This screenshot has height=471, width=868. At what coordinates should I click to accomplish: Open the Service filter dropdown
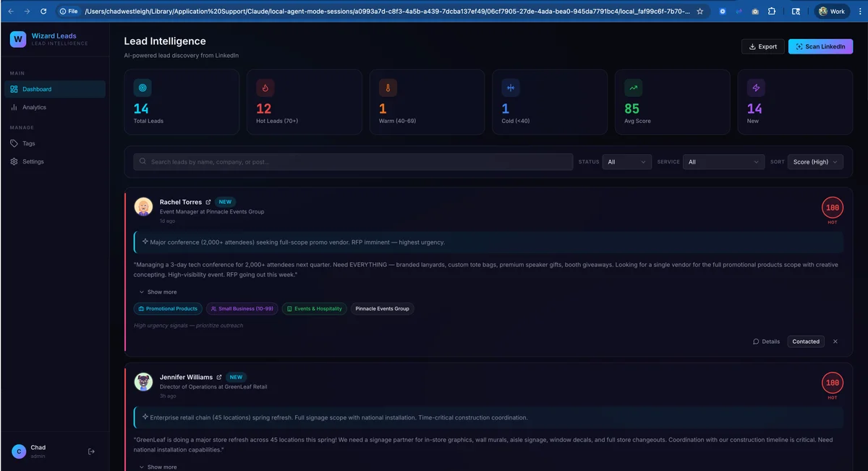tap(723, 162)
